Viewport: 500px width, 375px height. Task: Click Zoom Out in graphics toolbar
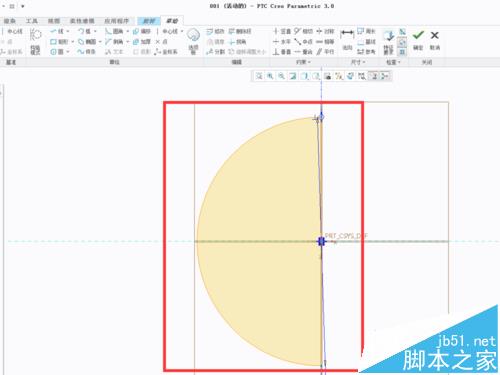pos(282,76)
